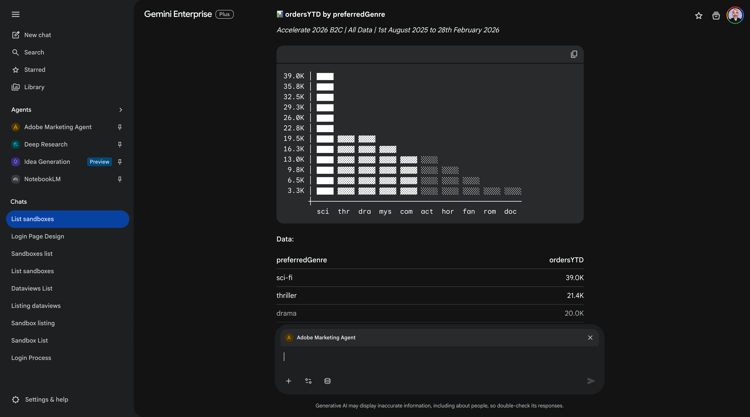The height and width of the screenshot is (417, 750).
Task: Toggle the pin for Adobe Marketing Agent
Action: tap(120, 127)
